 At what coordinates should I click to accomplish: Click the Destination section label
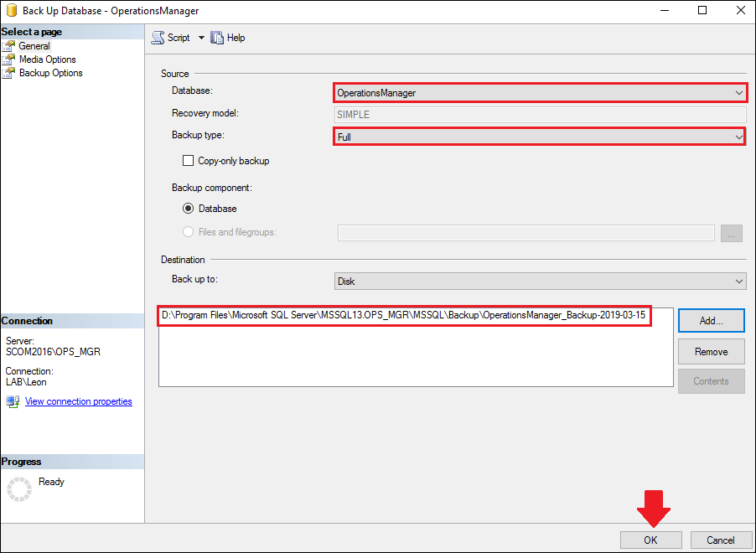[183, 260]
